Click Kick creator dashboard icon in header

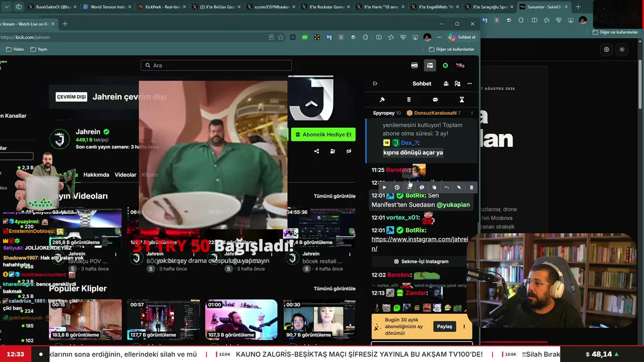[x=430, y=65]
